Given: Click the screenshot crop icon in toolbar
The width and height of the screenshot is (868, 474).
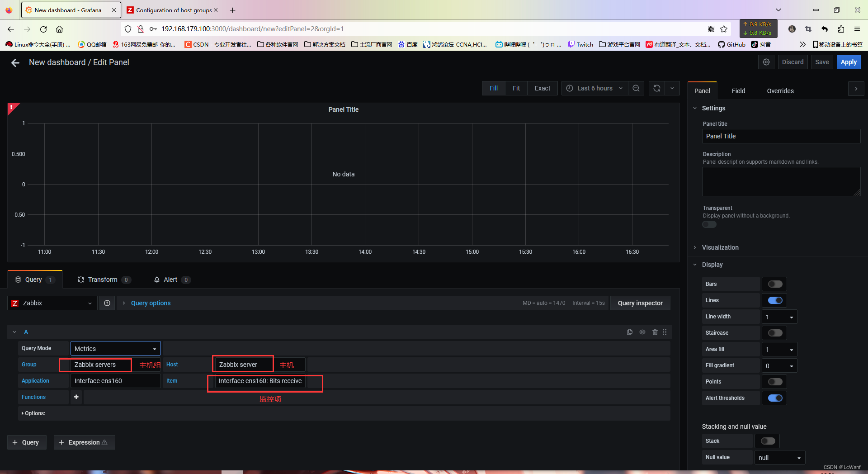Looking at the screenshot, I should click(808, 29).
